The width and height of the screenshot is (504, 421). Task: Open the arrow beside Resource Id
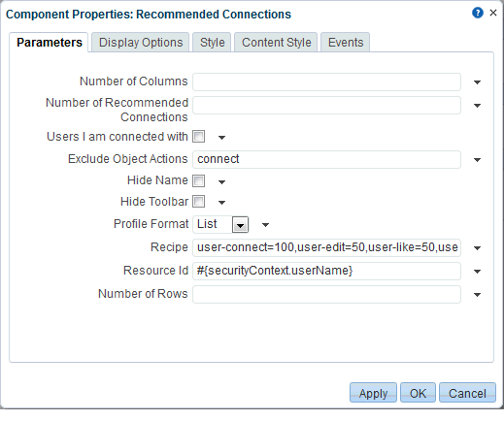pos(477,272)
